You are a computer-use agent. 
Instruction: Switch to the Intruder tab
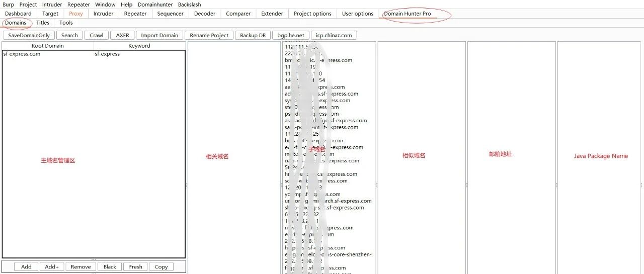click(103, 14)
